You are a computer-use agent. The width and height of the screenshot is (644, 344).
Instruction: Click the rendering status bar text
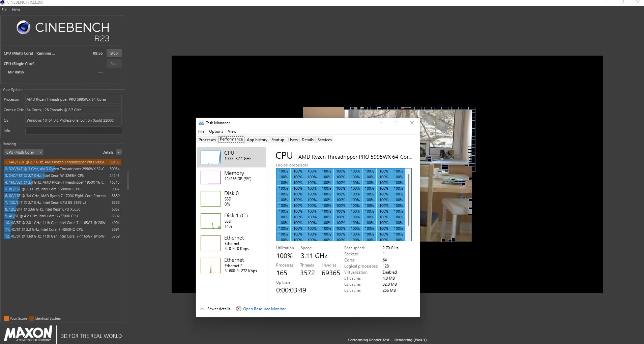click(387, 340)
